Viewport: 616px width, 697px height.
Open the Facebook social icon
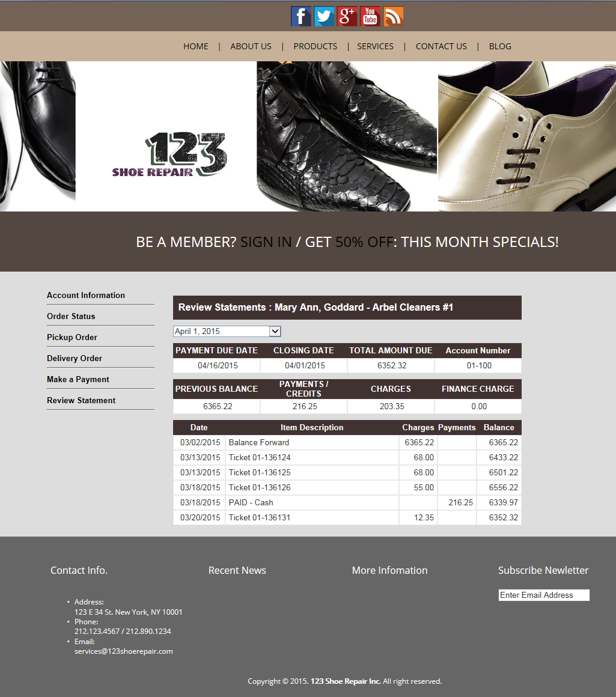301,16
